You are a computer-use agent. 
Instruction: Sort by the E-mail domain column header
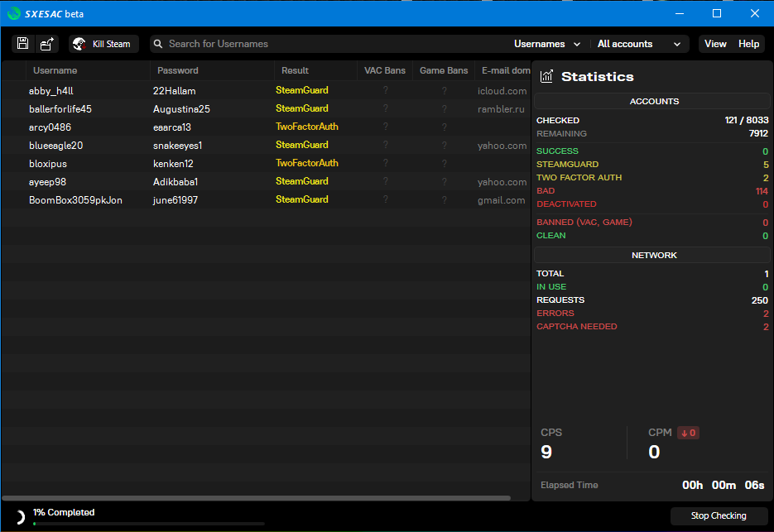click(503, 70)
